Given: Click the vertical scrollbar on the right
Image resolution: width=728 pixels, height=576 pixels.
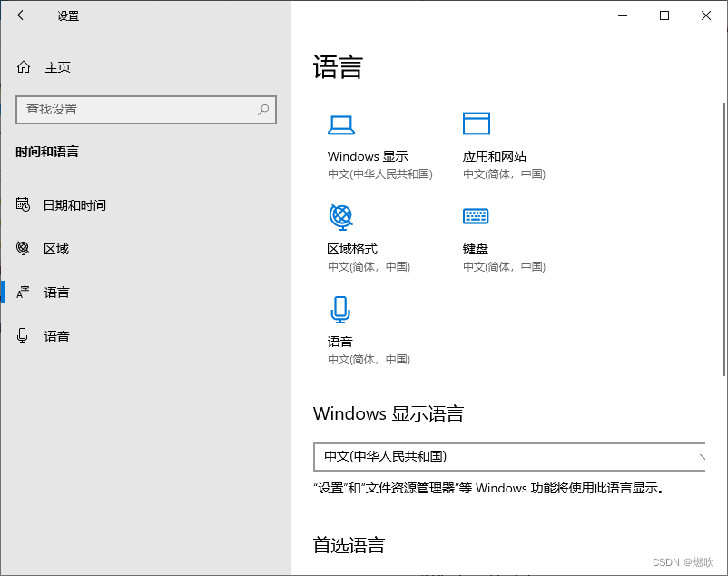Looking at the screenshot, I should (x=724, y=239).
